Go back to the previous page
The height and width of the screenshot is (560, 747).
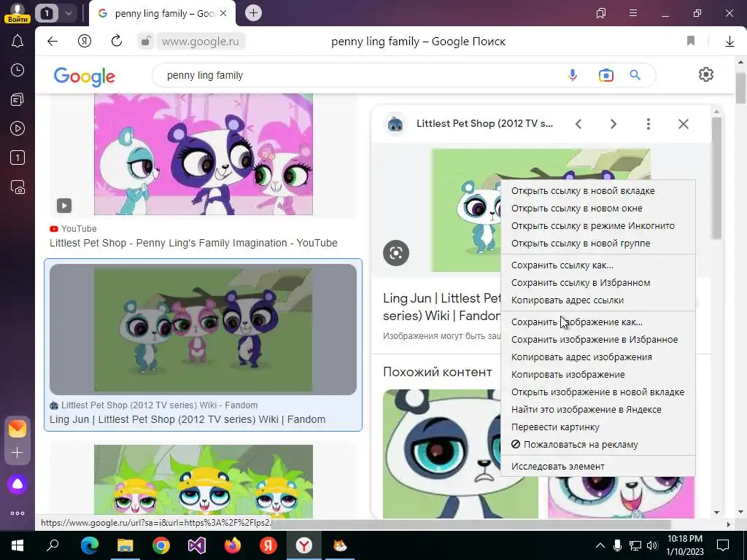pyautogui.click(x=53, y=42)
